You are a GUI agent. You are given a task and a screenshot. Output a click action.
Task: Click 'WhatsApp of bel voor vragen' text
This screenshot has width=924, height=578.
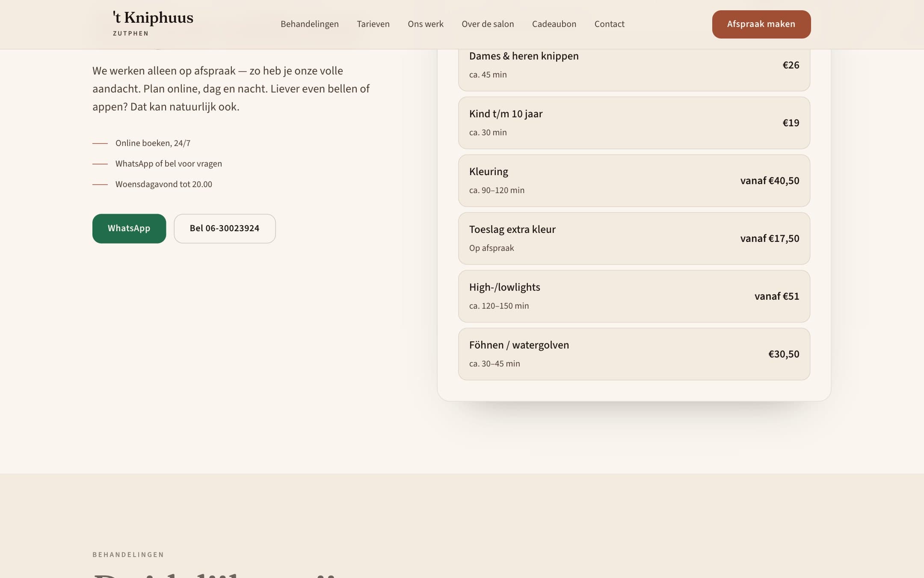(x=169, y=164)
